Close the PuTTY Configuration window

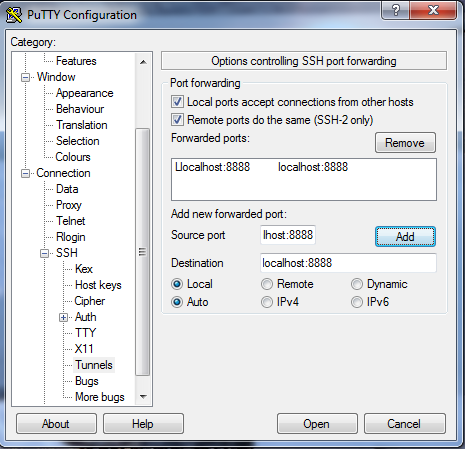pyautogui.click(x=433, y=10)
